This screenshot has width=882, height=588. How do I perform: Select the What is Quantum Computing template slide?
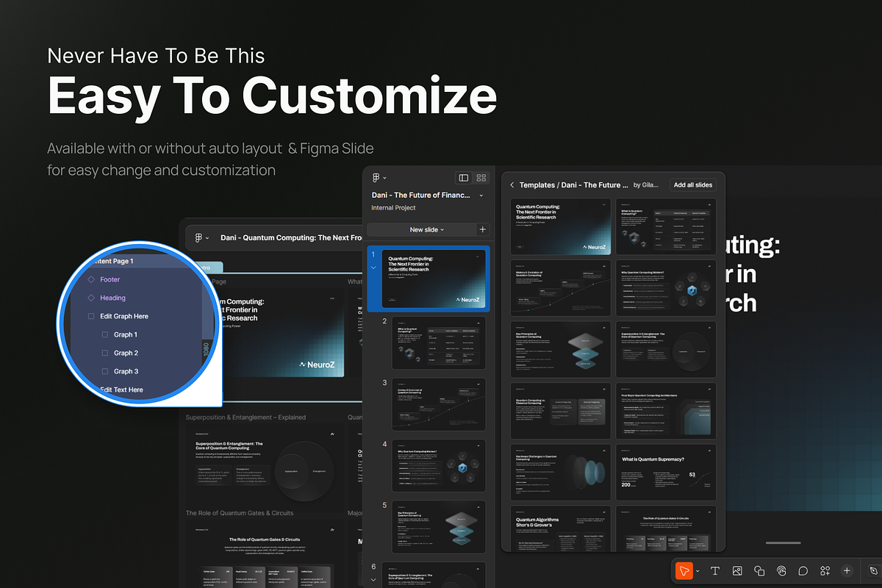coord(666,227)
